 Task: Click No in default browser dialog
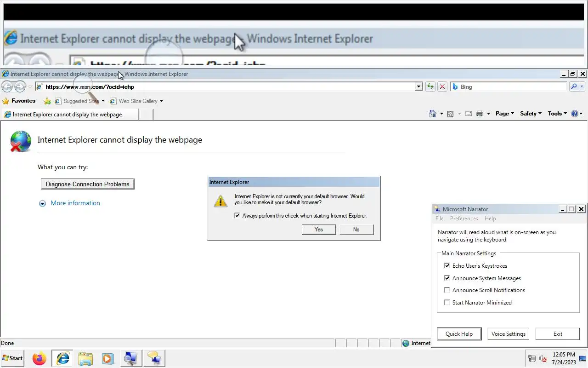[x=356, y=230]
